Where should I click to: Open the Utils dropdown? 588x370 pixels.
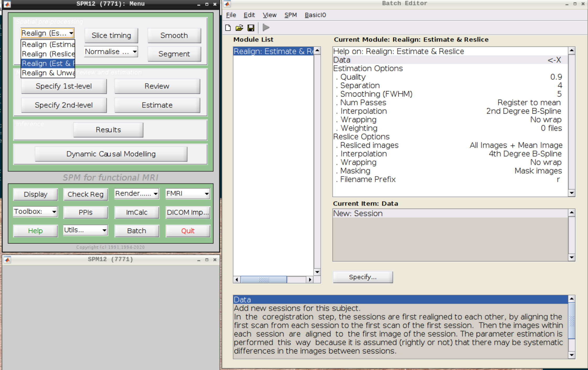click(x=85, y=230)
